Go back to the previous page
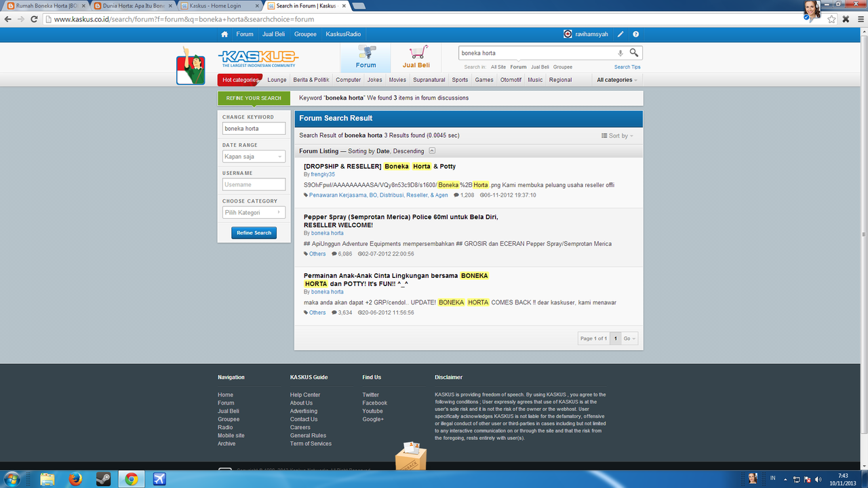Screen dimensions: 868x488 (x=7, y=19)
